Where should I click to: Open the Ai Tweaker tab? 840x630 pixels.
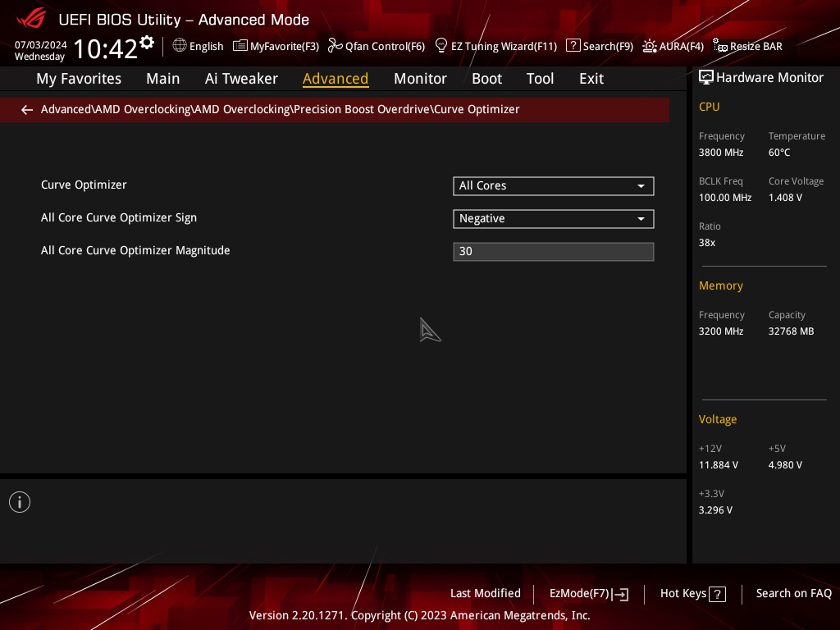pos(241,79)
